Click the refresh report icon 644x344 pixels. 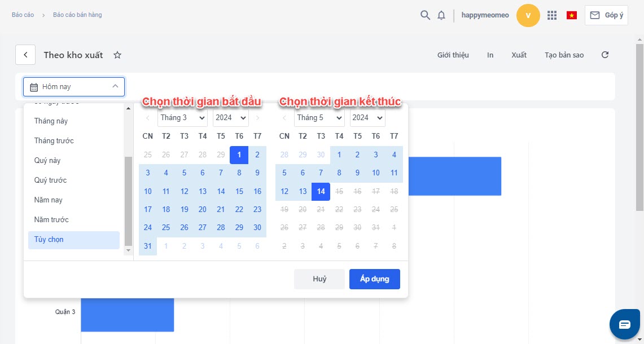tap(605, 55)
